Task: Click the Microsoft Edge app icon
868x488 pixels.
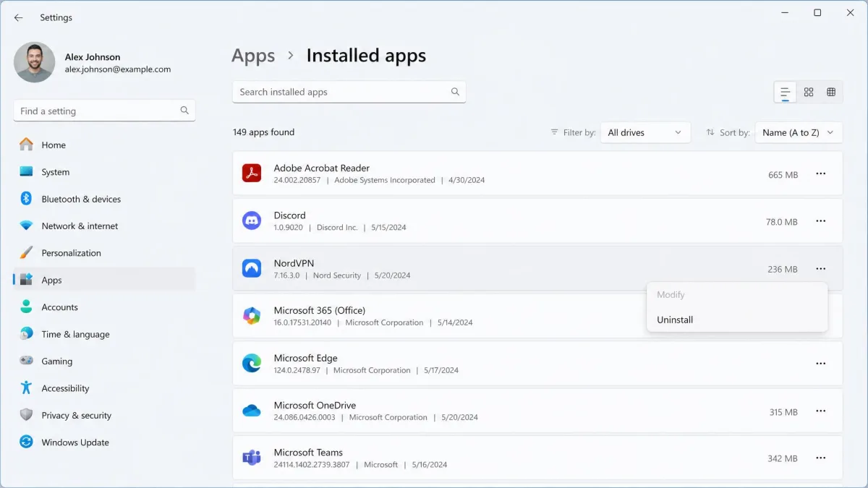Action: click(252, 364)
